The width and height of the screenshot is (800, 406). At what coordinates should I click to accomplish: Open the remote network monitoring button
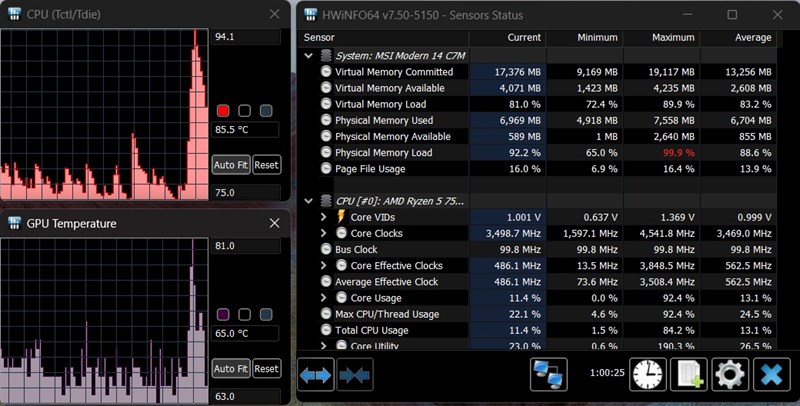tap(548, 375)
